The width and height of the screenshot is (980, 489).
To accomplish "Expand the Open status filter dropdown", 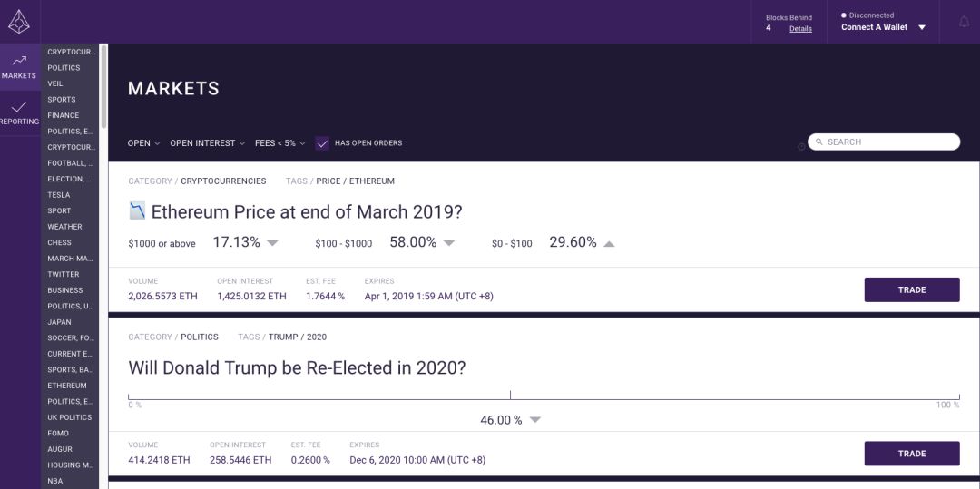I will pyautogui.click(x=143, y=143).
